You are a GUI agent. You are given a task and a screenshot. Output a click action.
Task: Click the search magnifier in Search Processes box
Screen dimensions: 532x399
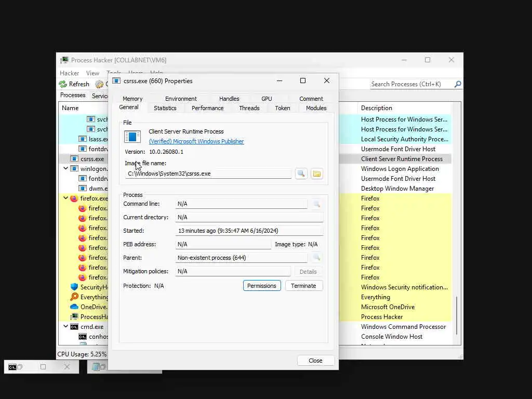pos(458,84)
